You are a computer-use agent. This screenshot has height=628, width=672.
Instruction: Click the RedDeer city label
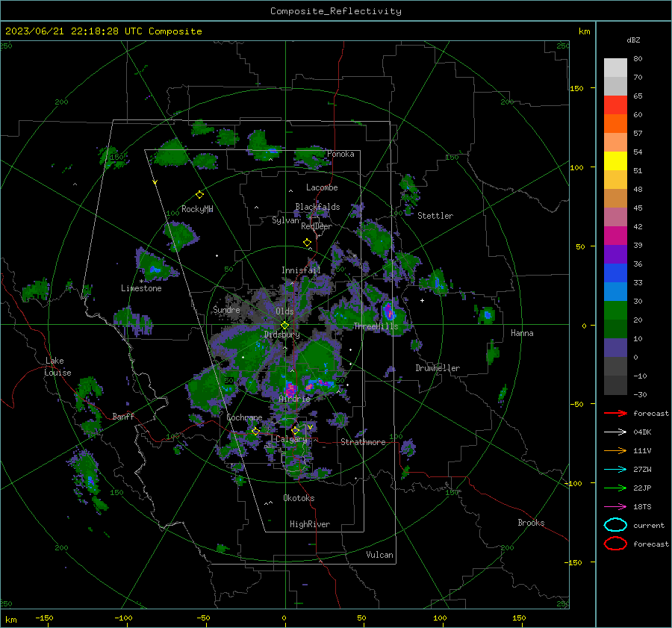[x=317, y=226]
